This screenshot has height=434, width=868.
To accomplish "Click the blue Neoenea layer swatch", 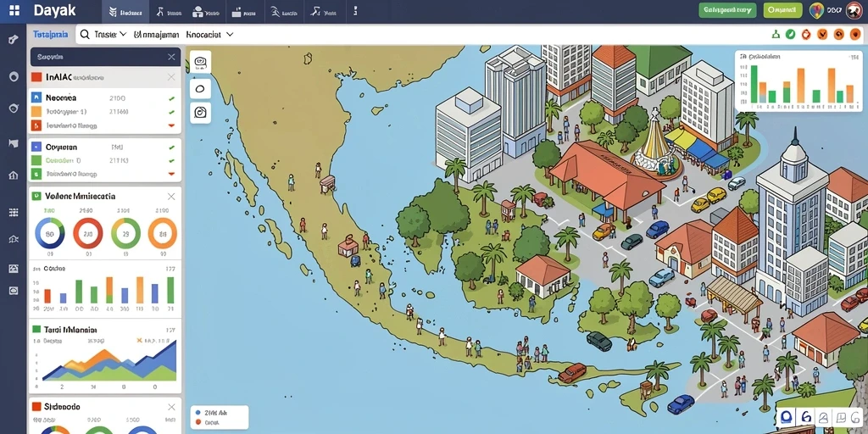I will pos(36,98).
